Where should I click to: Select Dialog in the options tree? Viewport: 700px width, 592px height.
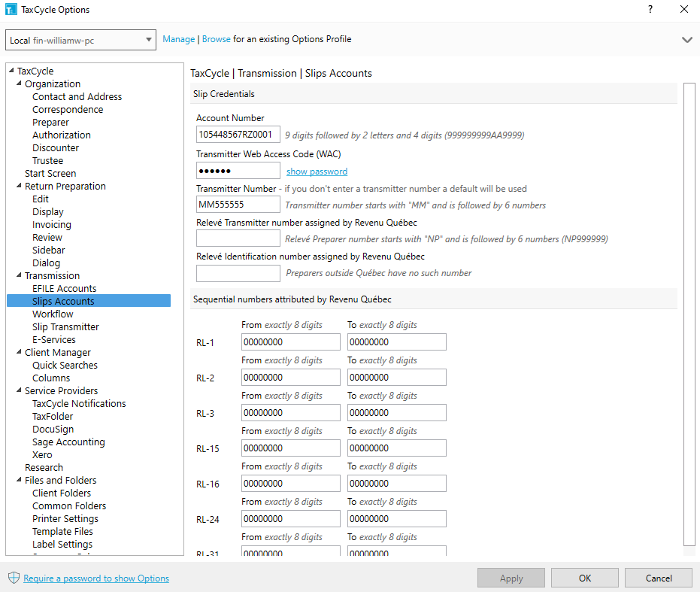tap(46, 263)
